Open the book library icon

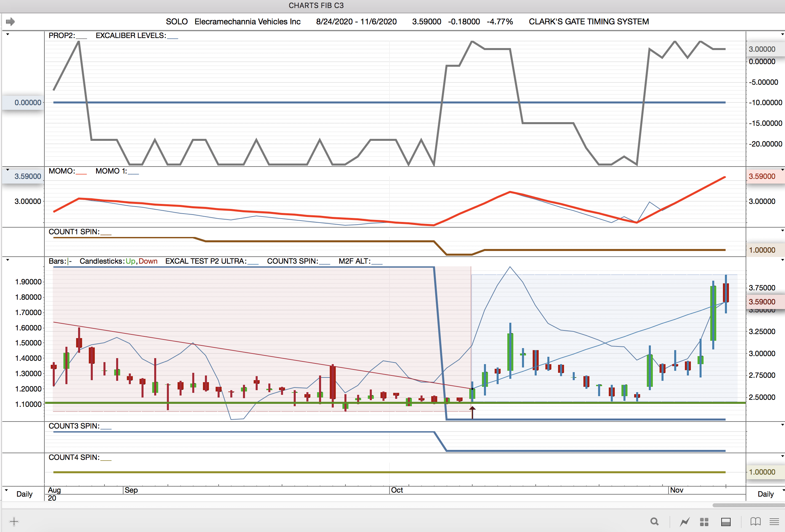point(756,522)
